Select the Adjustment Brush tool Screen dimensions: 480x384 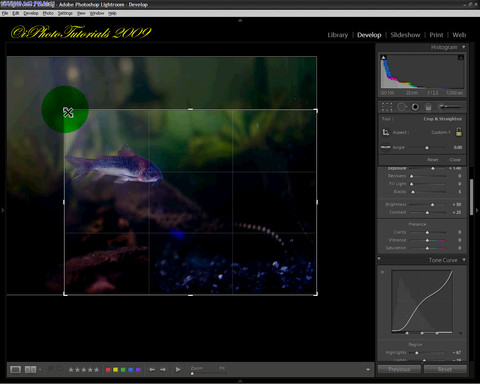450,107
